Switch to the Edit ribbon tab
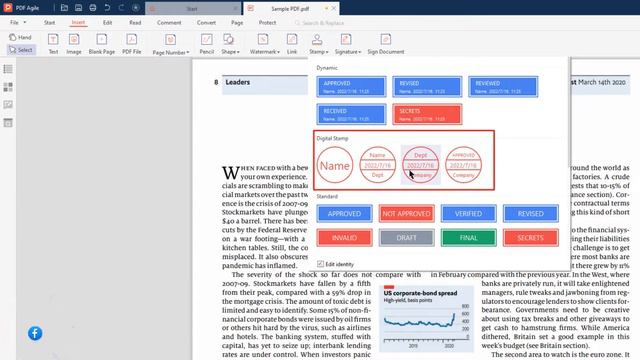Viewport: 640px width, 360px height. 107,22
